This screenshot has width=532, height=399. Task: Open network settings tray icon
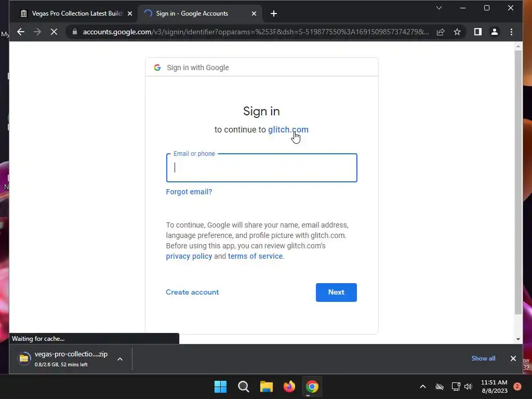(x=456, y=387)
